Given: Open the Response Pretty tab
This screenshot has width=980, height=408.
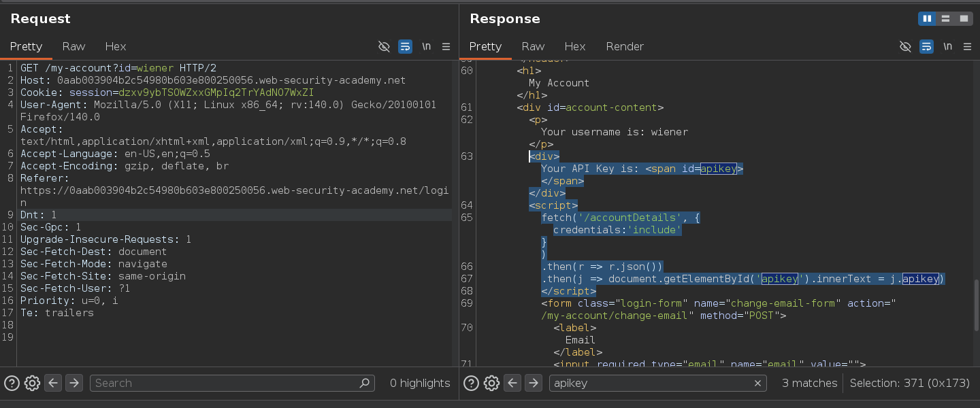Looking at the screenshot, I should [x=485, y=46].
